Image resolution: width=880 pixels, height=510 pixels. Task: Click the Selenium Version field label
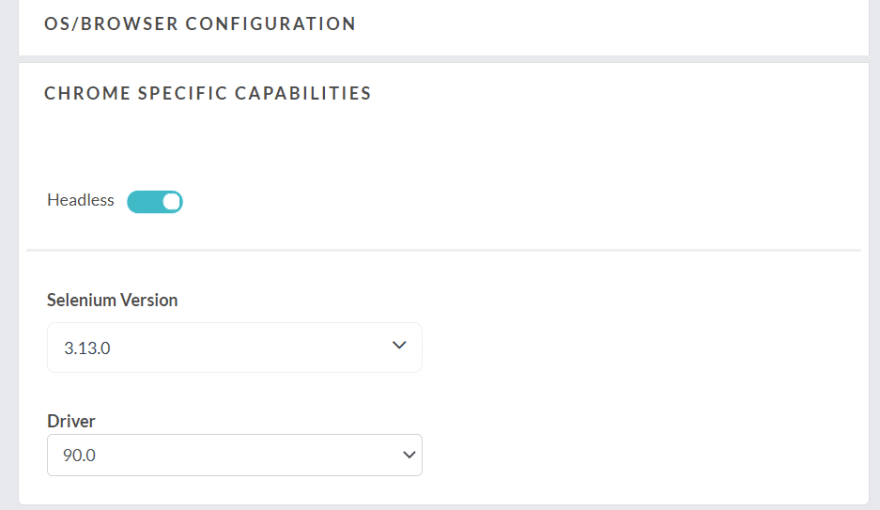point(112,300)
